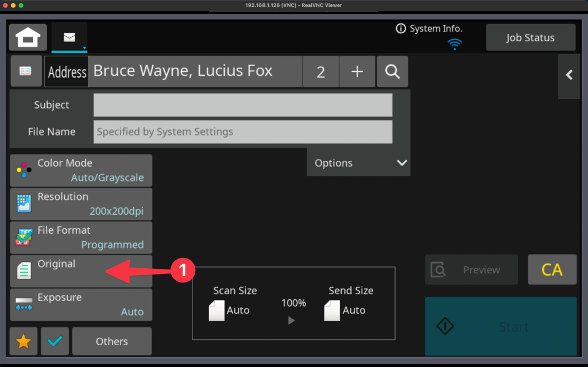Open favorites with the star icon

(24, 341)
